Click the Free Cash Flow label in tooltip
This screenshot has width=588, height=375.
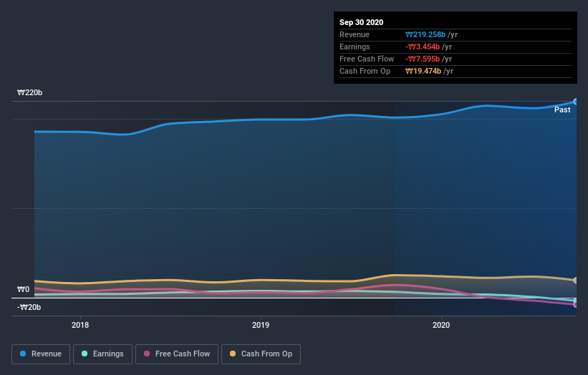pyautogui.click(x=367, y=59)
